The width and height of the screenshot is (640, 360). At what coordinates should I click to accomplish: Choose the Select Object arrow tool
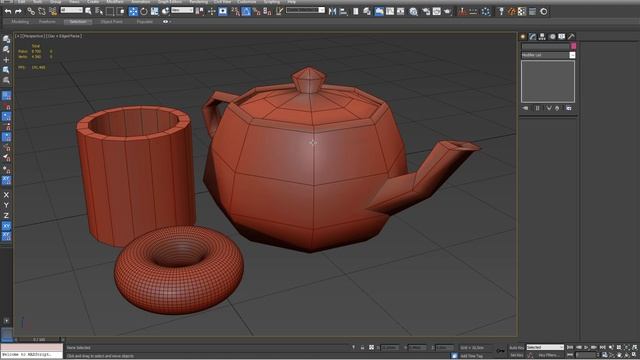[88, 11]
